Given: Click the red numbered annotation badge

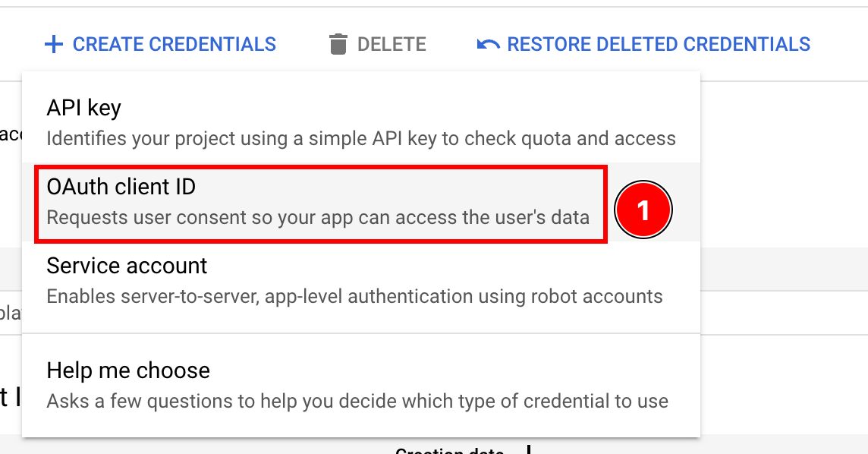Looking at the screenshot, I should pos(643,210).
